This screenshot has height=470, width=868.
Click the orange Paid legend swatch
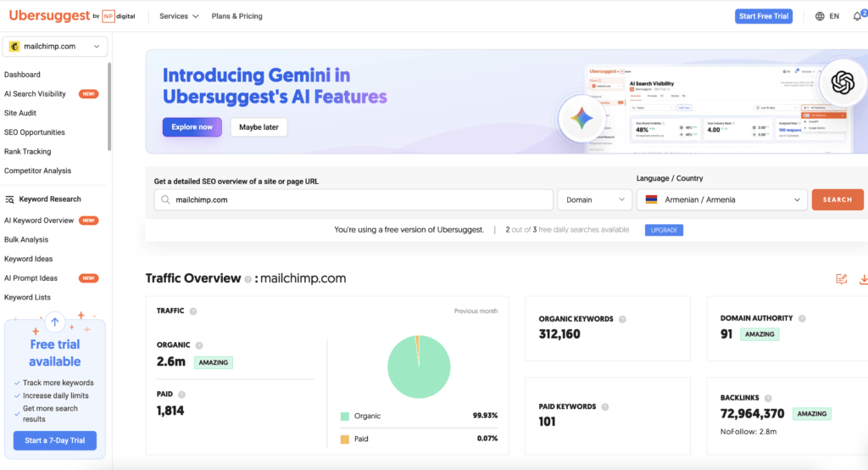[x=345, y=439]
